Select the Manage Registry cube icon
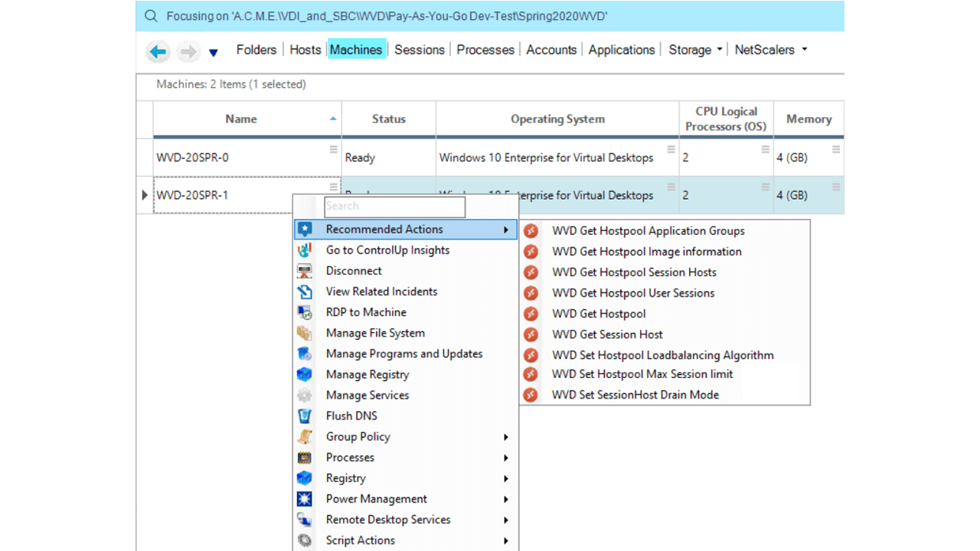Image resolution: width=980 pixels, height=551 pixels. click(305, 374)
